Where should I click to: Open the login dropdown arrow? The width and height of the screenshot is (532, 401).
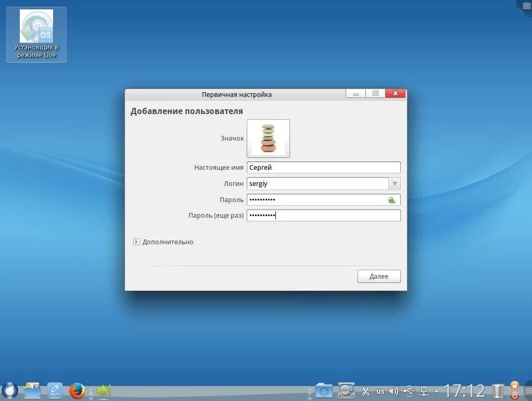395,184
